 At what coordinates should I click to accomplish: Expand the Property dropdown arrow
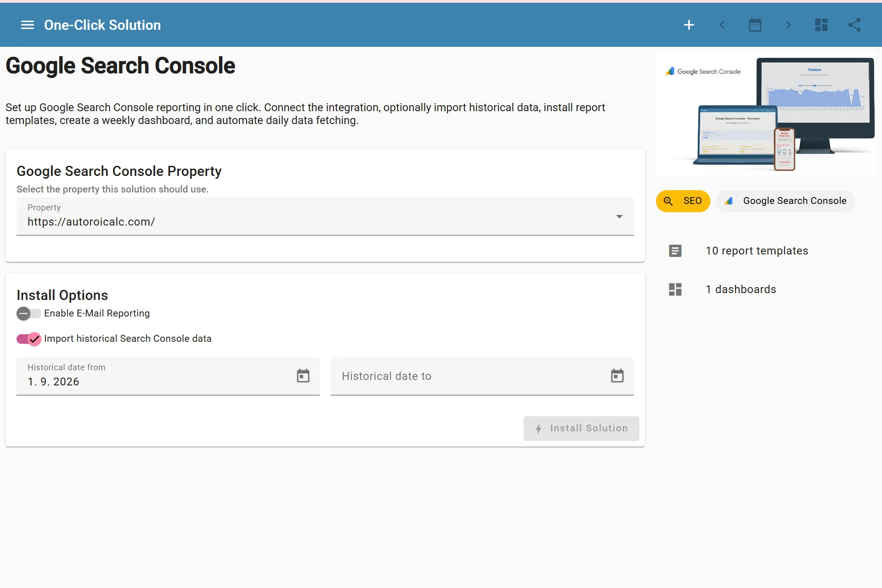(x=619, y=216)
